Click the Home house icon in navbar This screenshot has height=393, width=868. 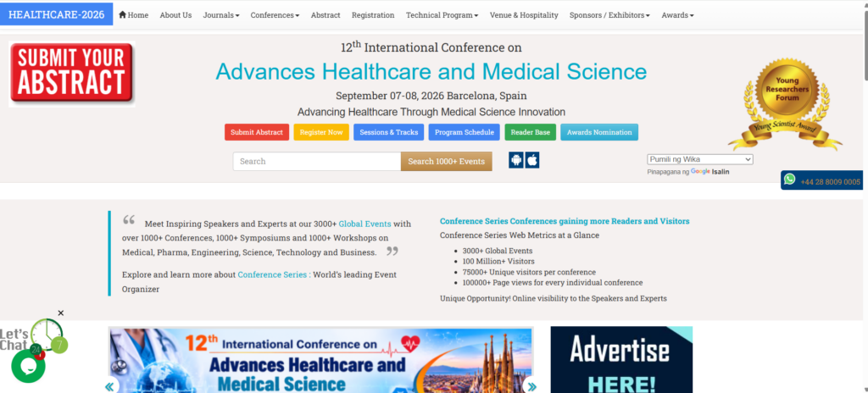pyautogui.click(x=122, y=15)
